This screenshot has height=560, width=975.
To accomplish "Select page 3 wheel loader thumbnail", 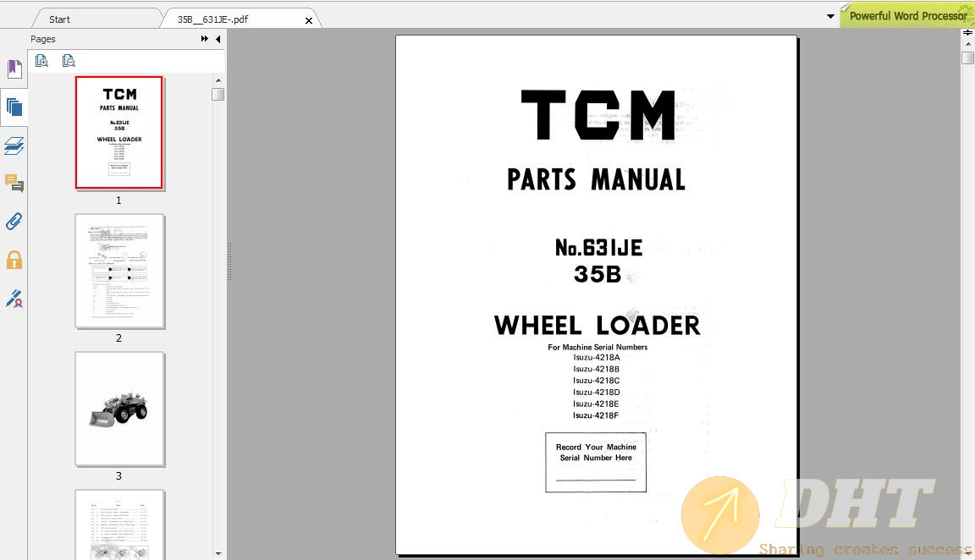I will [119, 409].
